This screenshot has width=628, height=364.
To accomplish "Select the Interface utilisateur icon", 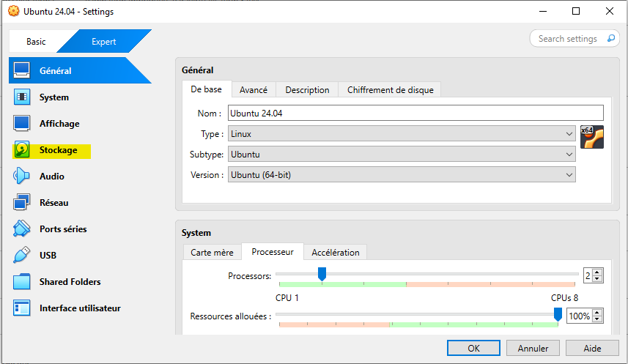I will tap(22, 308).
